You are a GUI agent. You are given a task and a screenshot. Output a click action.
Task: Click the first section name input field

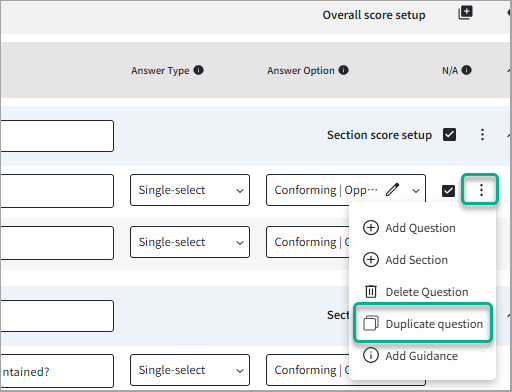57,136
